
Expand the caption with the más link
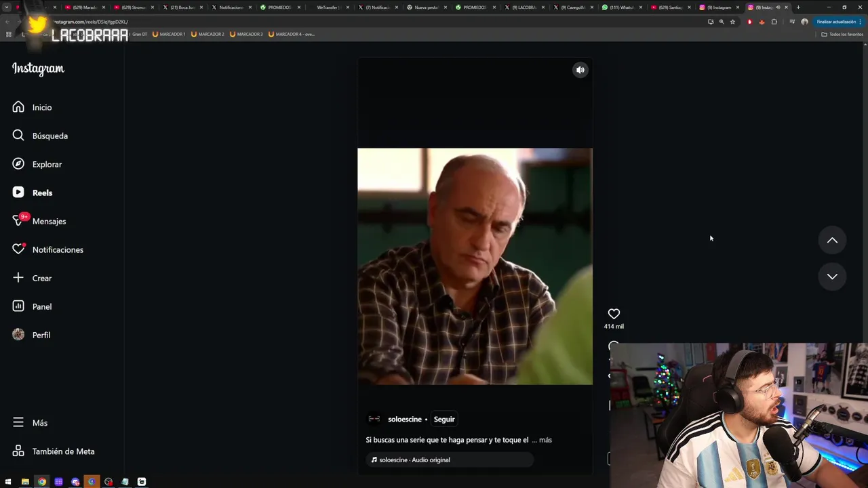[x=545, y=440]
